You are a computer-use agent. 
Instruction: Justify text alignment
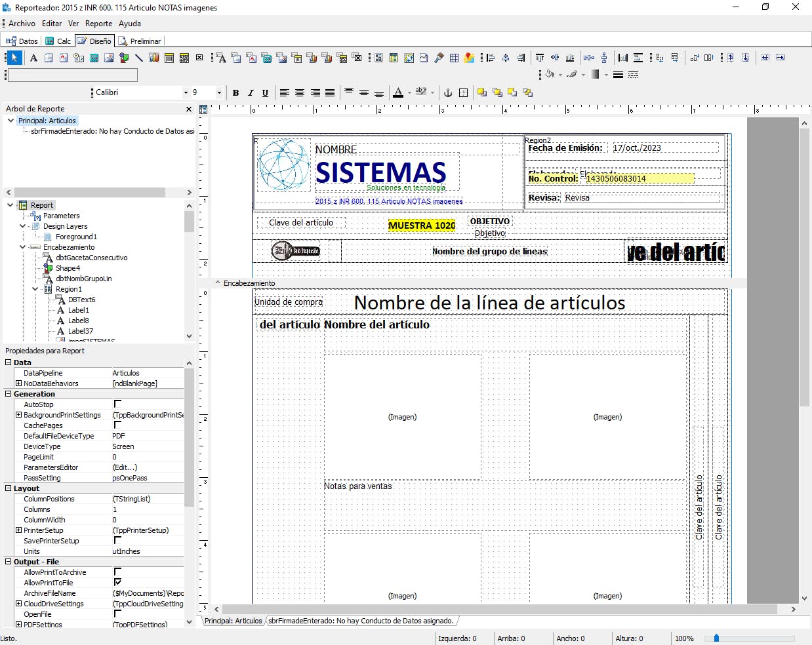pos(330,92)
